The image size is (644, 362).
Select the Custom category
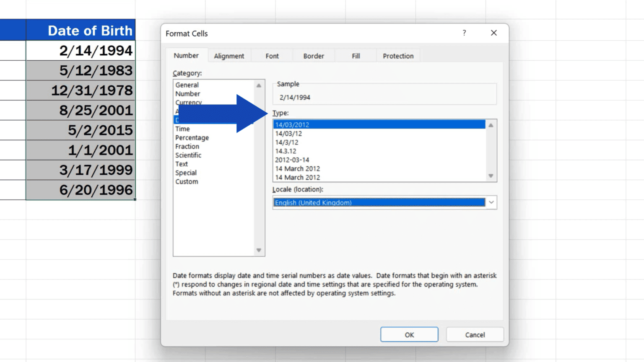click(x=187, y=181)
